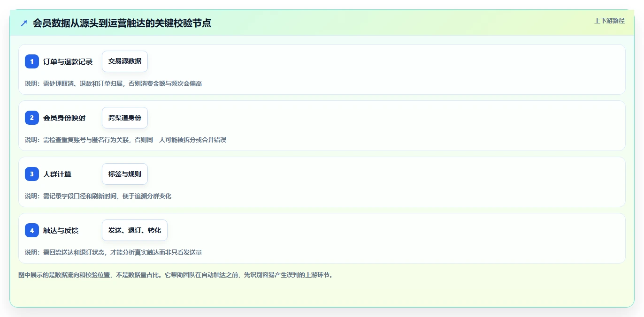Screen dimensions: 644x317
Task: Click the arrow icon beside the panel title
Action: (24, 23)
